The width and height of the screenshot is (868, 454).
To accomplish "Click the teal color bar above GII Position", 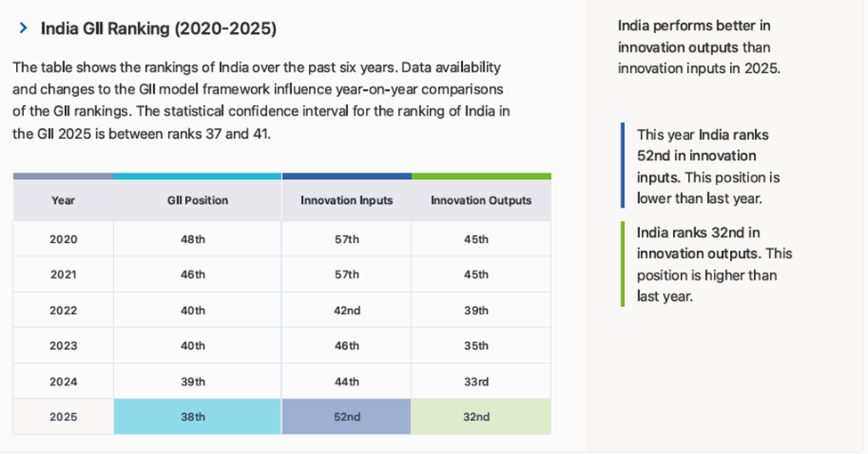I will [198, 176].
